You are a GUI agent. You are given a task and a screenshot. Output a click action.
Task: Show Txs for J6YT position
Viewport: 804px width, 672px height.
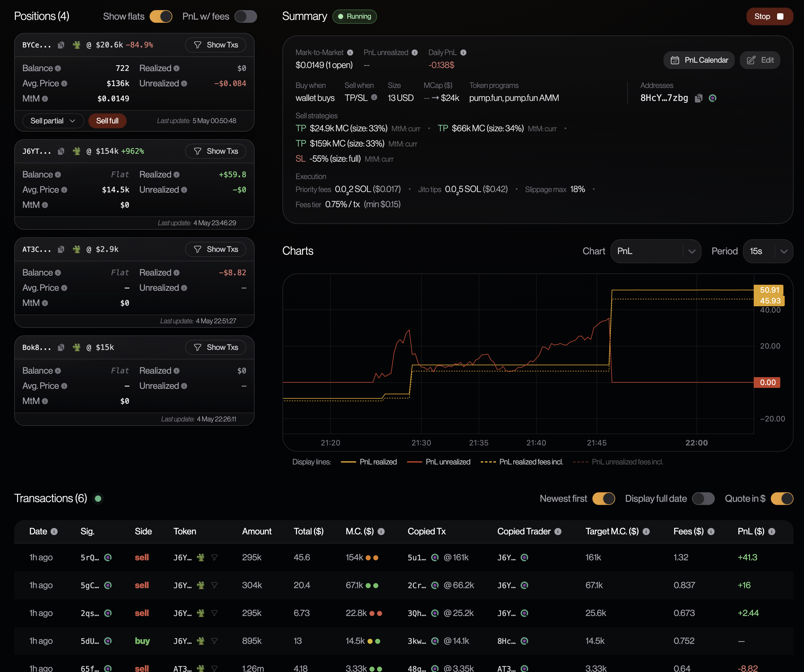[215, 151]
